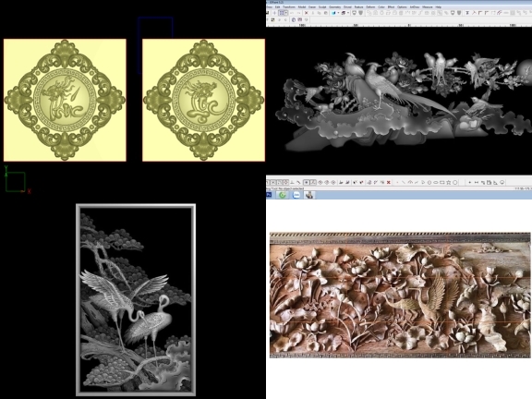Open Zalo from the taskbar

tap(296, 195)
